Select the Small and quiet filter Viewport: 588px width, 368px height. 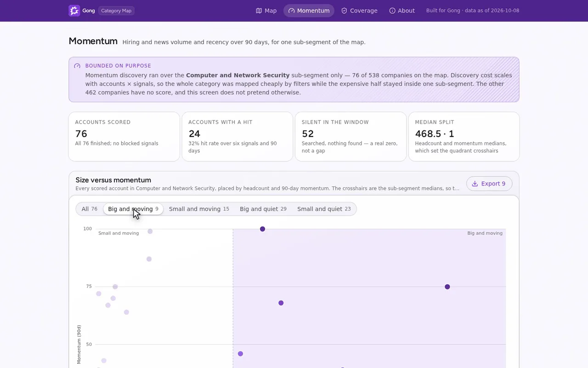324,209
